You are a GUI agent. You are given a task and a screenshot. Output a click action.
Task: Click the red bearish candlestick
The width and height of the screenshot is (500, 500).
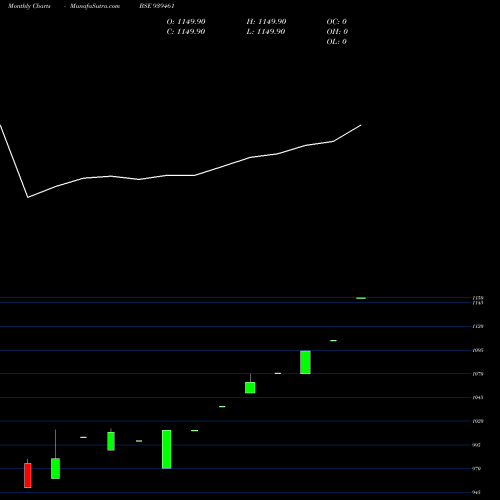tap(28, 475)
